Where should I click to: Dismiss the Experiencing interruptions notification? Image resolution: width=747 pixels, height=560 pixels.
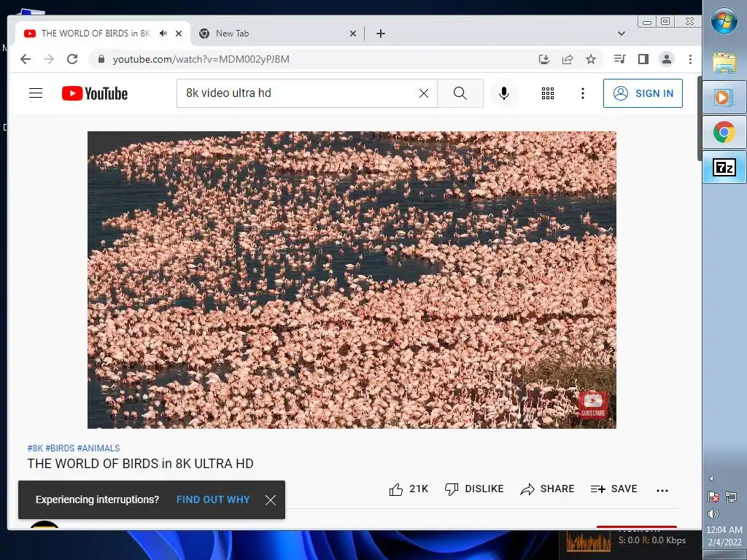271,500
